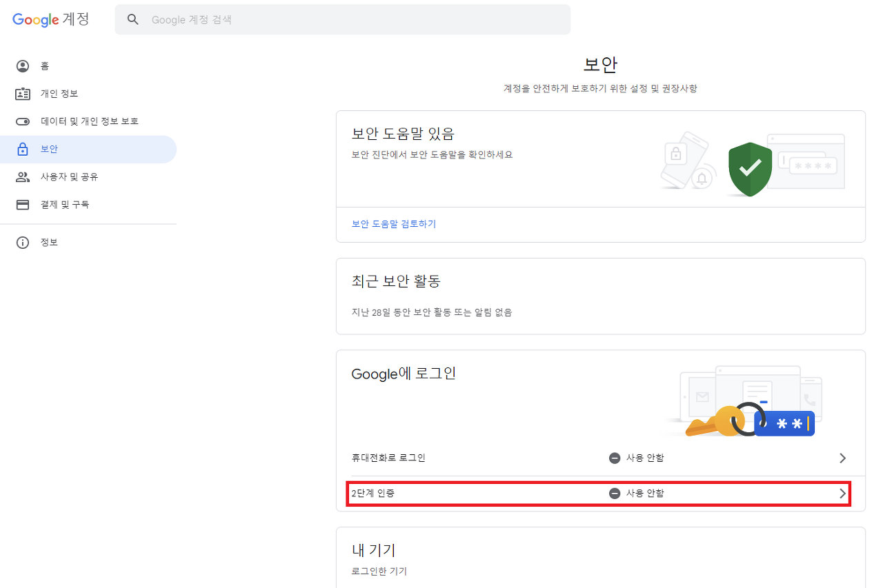Image resolution: width=883 pixels, height=588 pixels.
Task: Open the 정보 menu item
Action: coord(88,243)
